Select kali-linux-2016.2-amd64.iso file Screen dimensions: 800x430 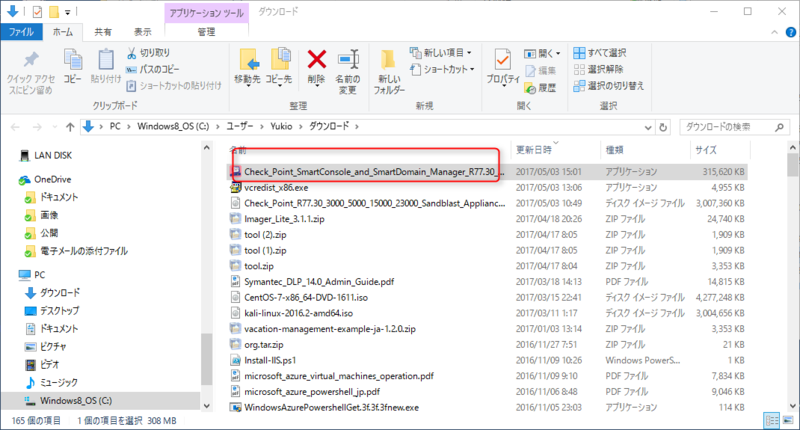[x=298, y=313]
